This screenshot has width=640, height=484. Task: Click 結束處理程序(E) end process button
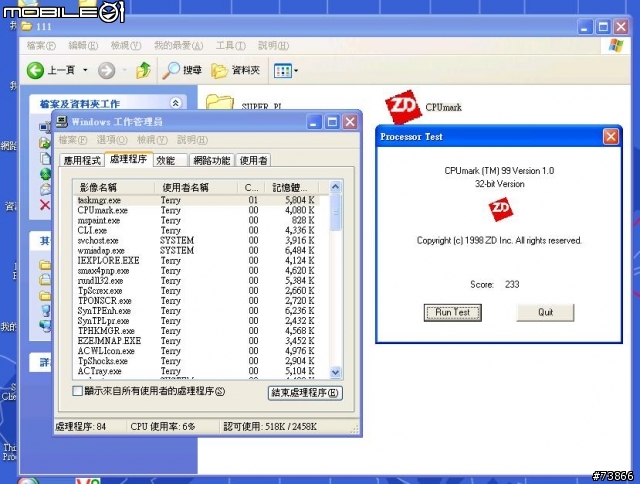click(x=305, y=393)
